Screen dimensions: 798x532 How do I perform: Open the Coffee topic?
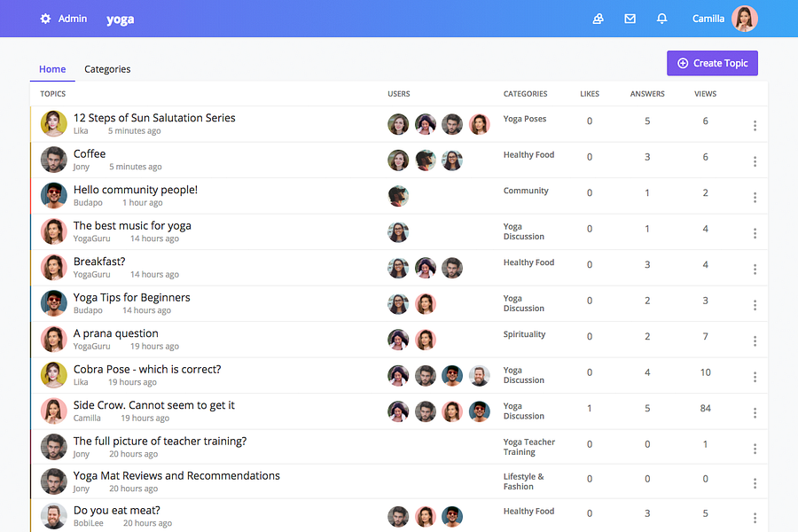point(90,153)
